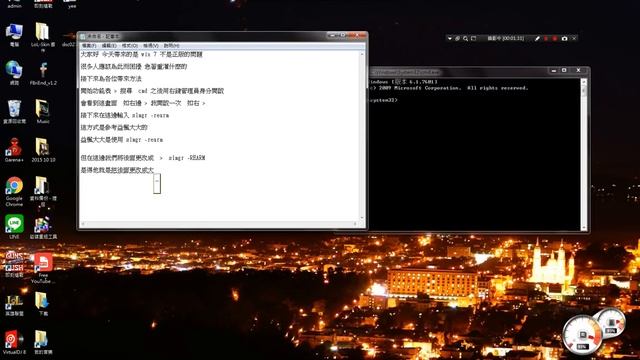The width and height of the screenshot is (640, 360).
Task: Open the 檔案(F) File menu in Notepad
Action: pyautogui.click(x=89, y=46)
